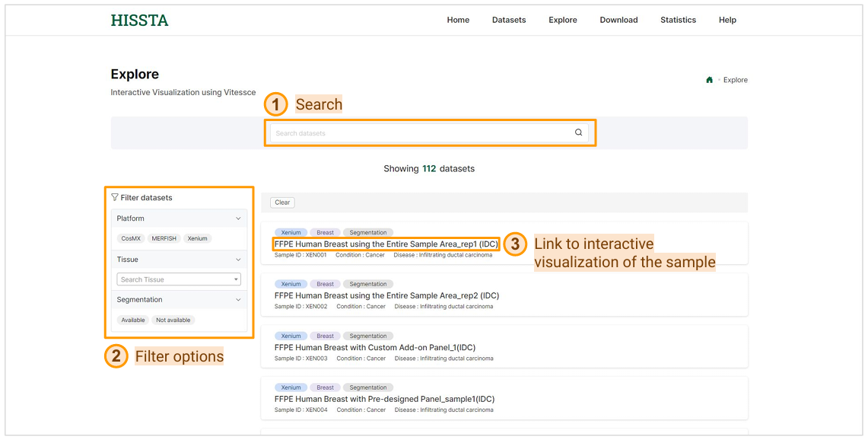Toggle the MERFISH platform filter
868x440 pixels.
(x=164, y=238)
